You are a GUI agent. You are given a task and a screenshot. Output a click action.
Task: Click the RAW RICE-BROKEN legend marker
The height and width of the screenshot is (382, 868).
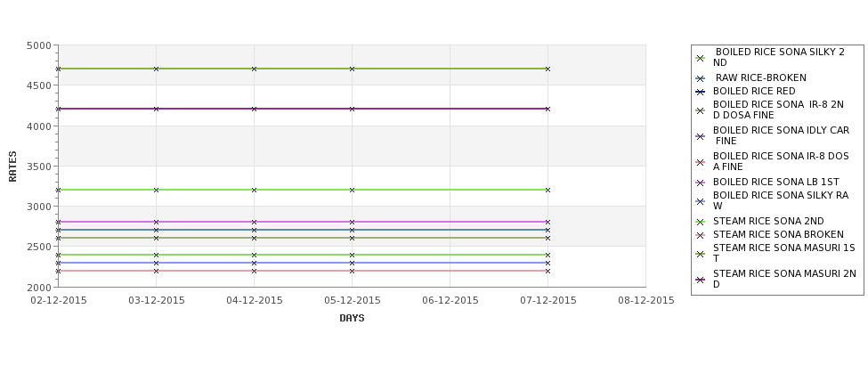[701, 78]
